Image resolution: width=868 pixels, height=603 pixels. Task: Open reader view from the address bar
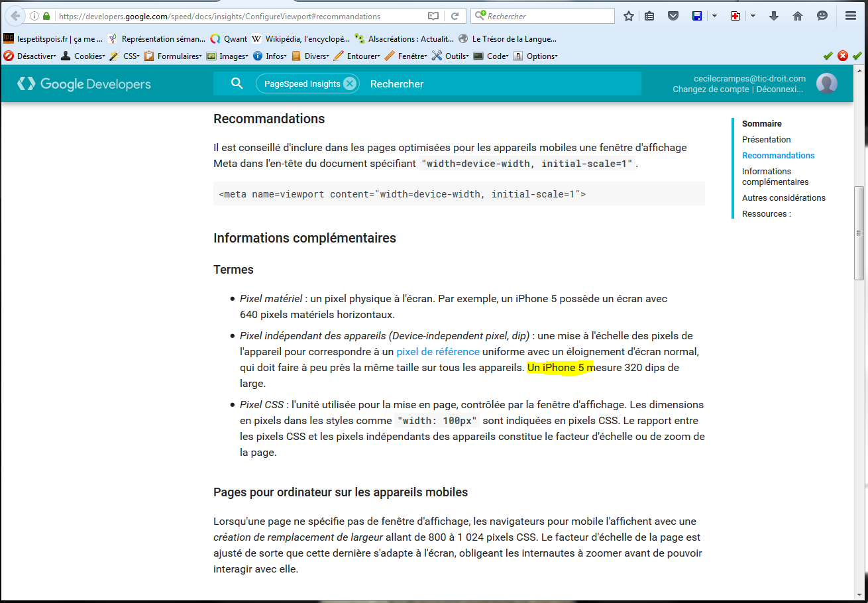[433, 16]
